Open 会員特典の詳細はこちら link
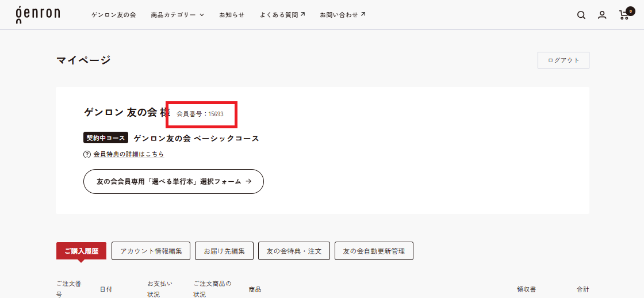The height and width of the screenshot is (298, 644). coord(129,155)
